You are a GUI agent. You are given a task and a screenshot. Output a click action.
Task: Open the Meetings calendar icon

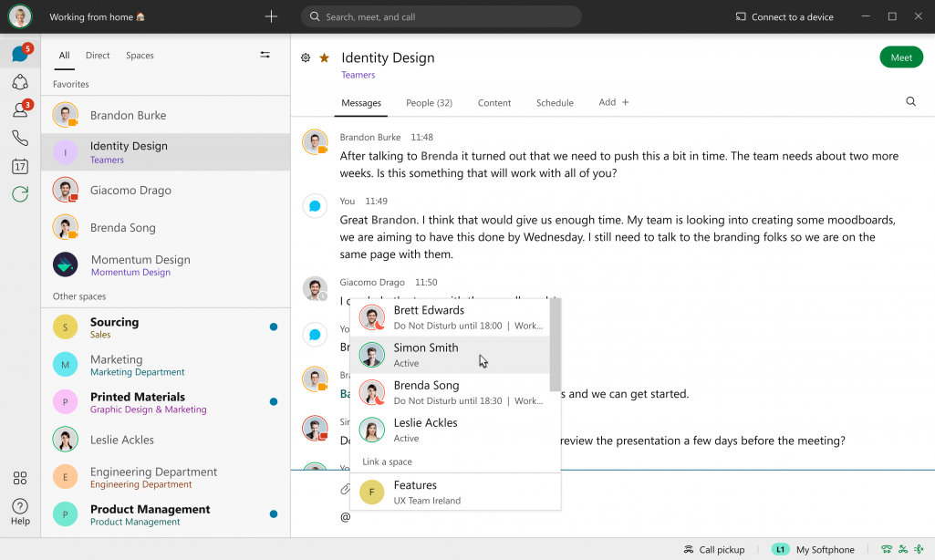[x=19, y=166]
